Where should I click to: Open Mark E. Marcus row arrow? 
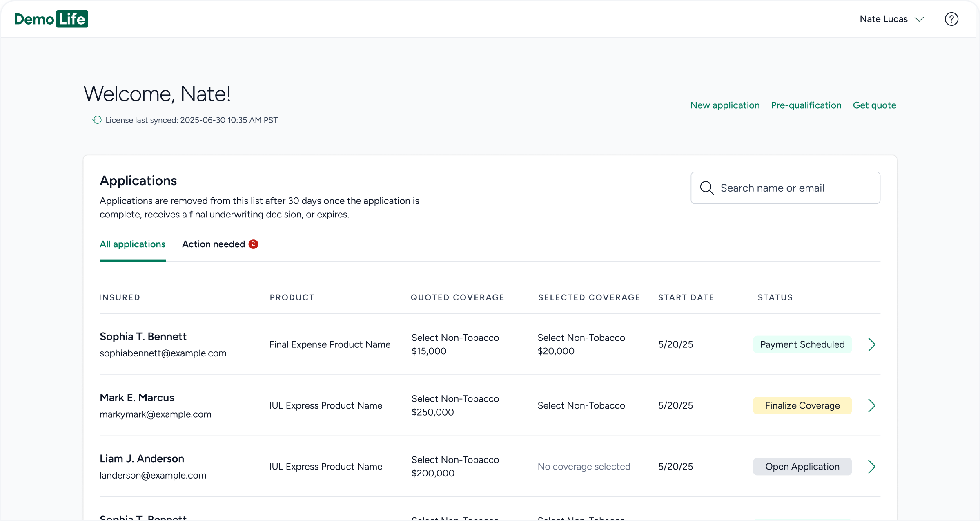[x=871, y=405]
